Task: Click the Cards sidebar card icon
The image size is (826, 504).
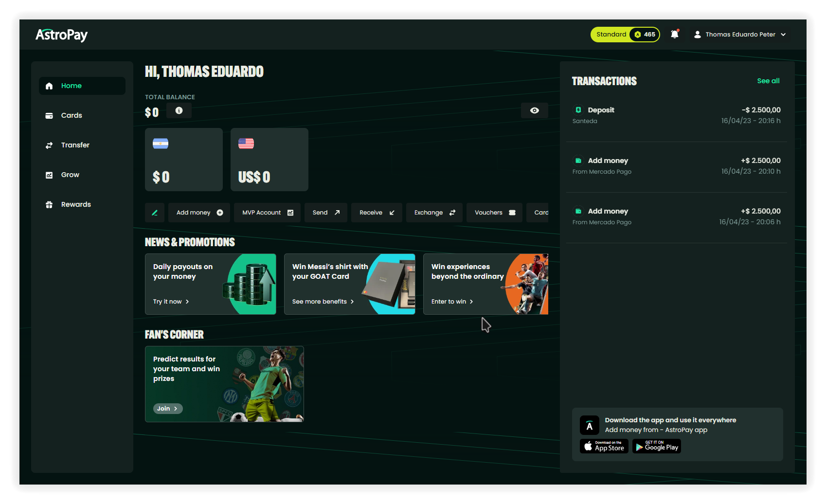Action: point(49,115)
